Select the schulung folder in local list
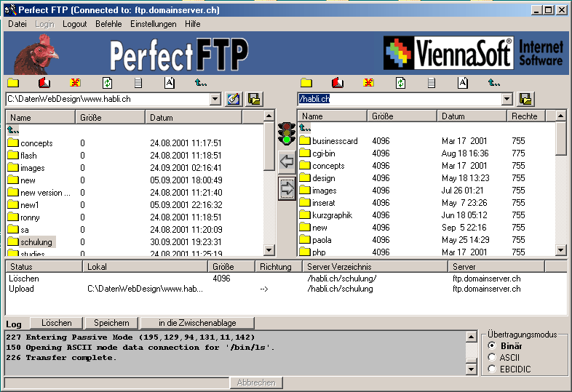 (x=36, y=242)
